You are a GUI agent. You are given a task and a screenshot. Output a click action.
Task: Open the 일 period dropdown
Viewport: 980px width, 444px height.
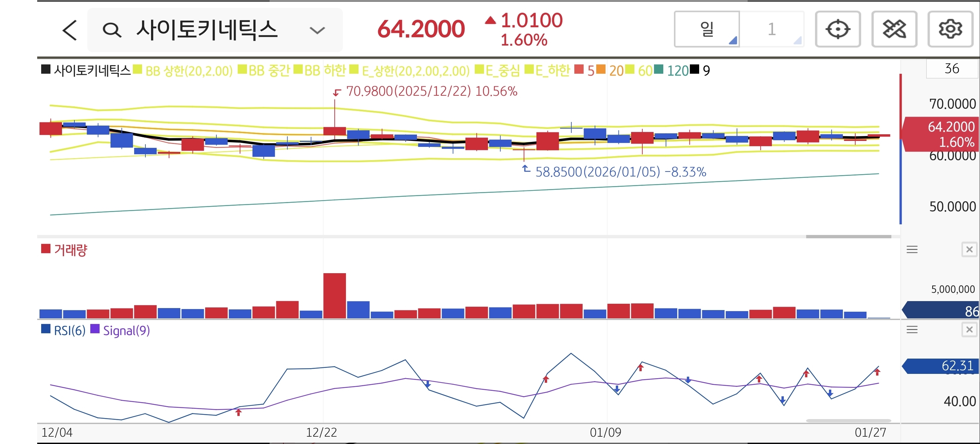coord(707,29)
